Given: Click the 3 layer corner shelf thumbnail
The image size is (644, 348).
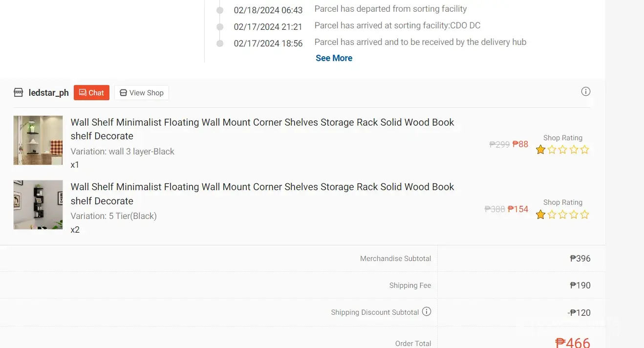Looking at the screenshot, I should coord(38,140).
